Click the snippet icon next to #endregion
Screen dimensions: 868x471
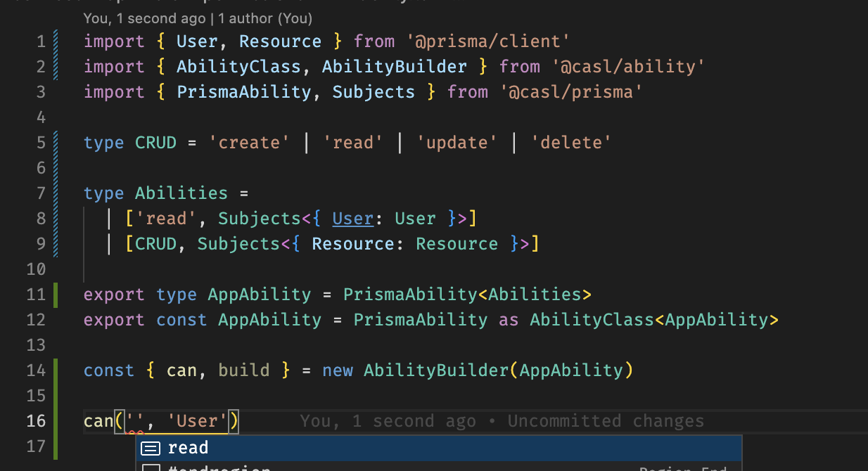[x=151, y=467]
